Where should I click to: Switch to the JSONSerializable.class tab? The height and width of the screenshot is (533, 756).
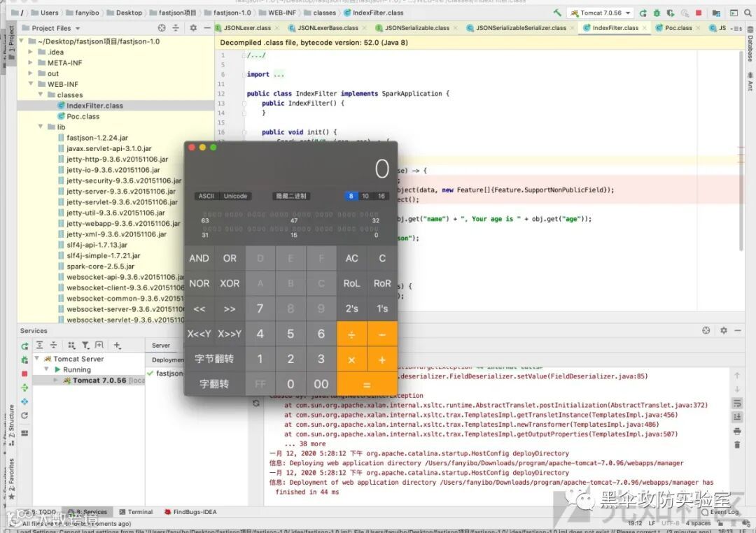pos(417,28)
